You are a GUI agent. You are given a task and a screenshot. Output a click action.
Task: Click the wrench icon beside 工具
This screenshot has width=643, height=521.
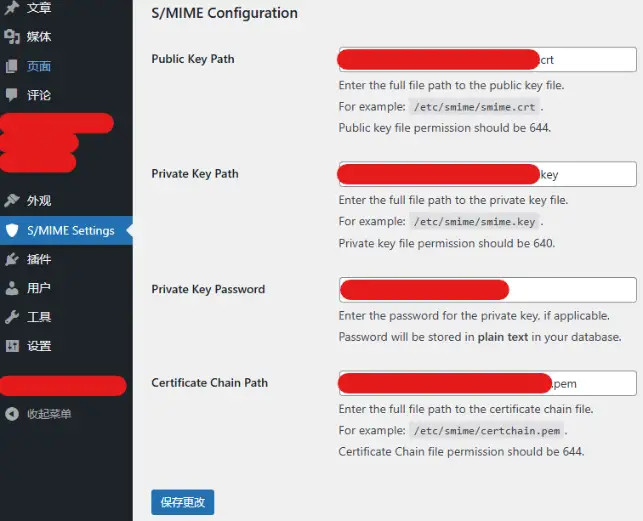click(12, 317)
